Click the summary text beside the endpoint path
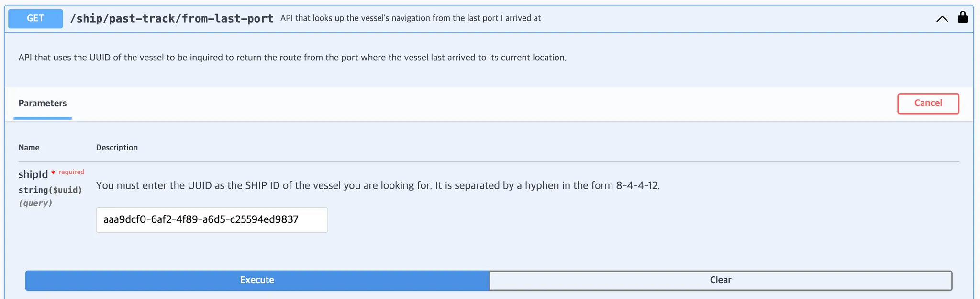The height and width of the screenshot is (299, 980). (x=410, y=18)
